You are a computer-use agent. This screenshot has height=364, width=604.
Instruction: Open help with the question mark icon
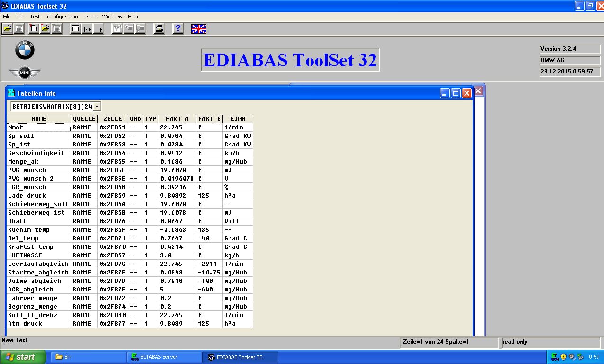coord(178,29)
